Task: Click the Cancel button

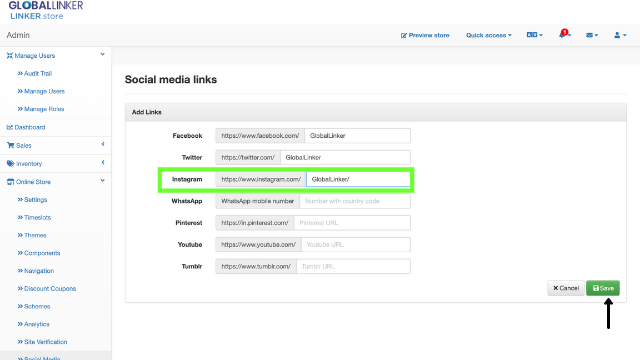Action: click(566, 288)
